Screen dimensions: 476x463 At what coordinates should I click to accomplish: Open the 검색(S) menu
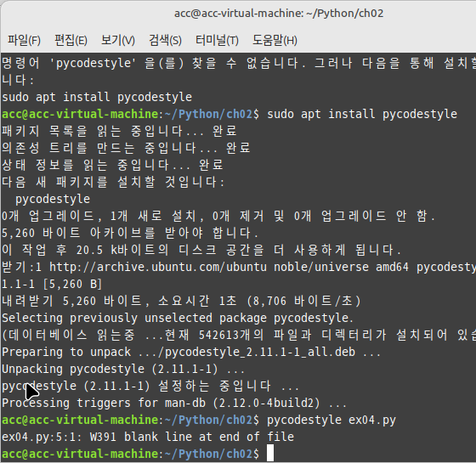tap(165, 40)
